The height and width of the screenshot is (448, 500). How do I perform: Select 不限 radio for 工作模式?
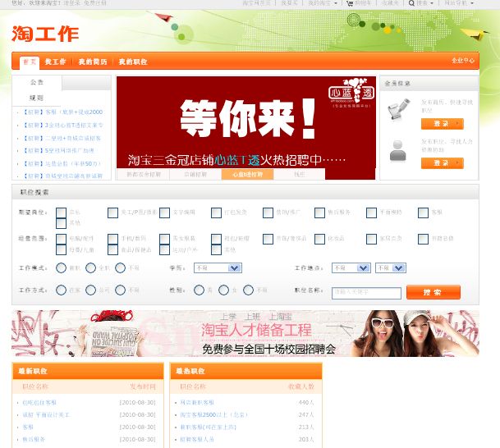pyautogui.click(x=120, y=268)
